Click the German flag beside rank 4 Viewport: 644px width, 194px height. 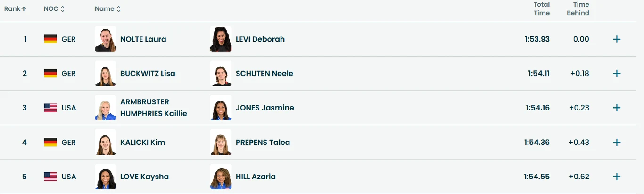click(x=50, y=142)
